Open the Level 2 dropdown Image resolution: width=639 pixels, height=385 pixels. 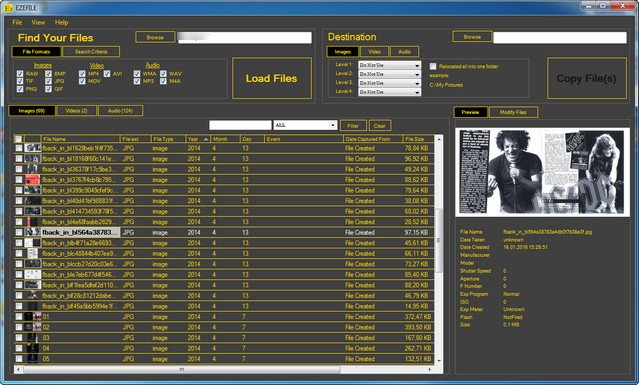(x=389, y=74)
